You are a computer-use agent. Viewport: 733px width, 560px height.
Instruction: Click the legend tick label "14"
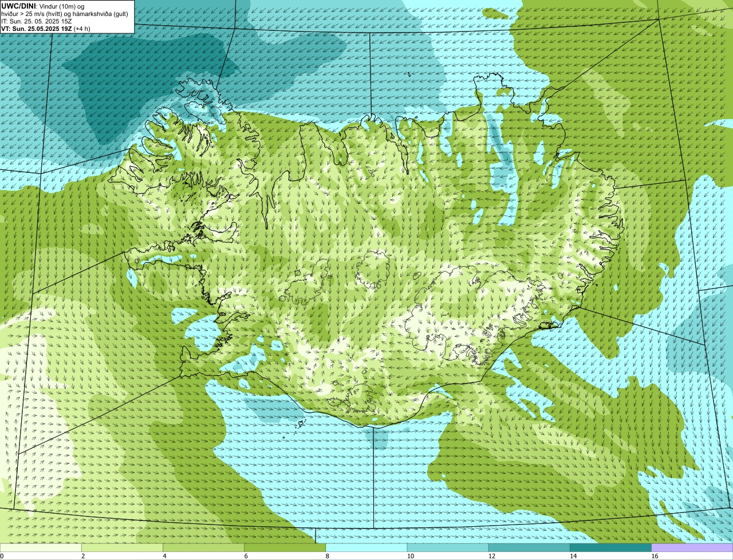coord(573,556)
